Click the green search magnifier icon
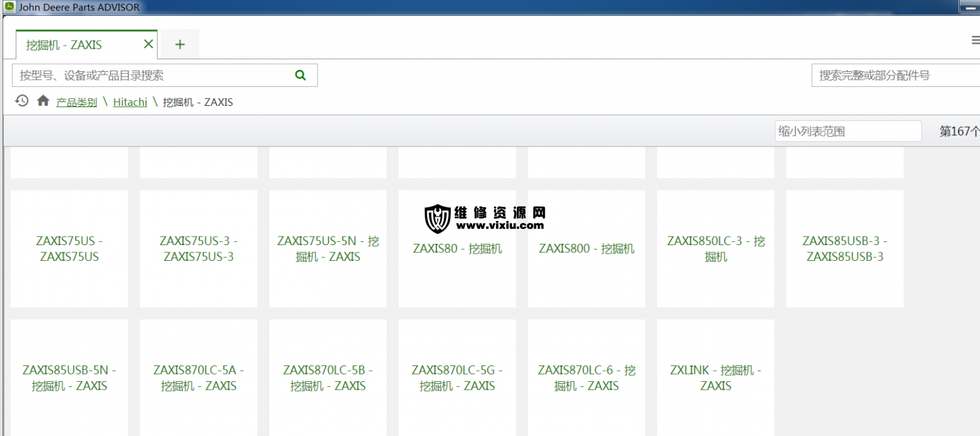 point(301,75)
